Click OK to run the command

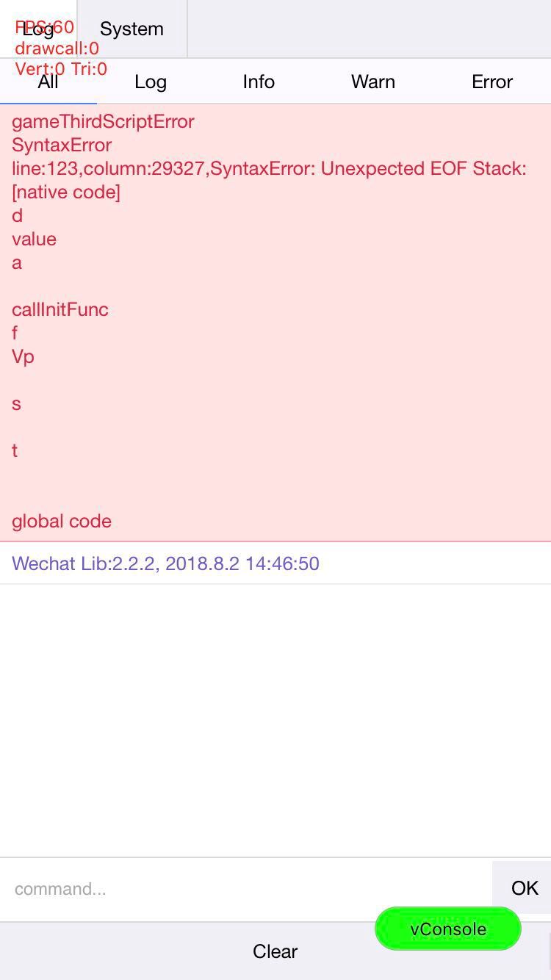point(524,887)
